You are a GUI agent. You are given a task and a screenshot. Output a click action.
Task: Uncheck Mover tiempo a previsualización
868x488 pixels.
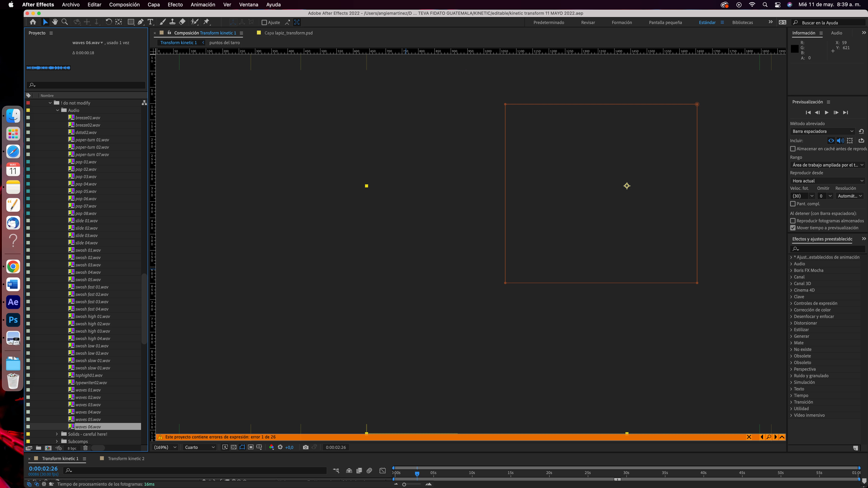[793, 228]
